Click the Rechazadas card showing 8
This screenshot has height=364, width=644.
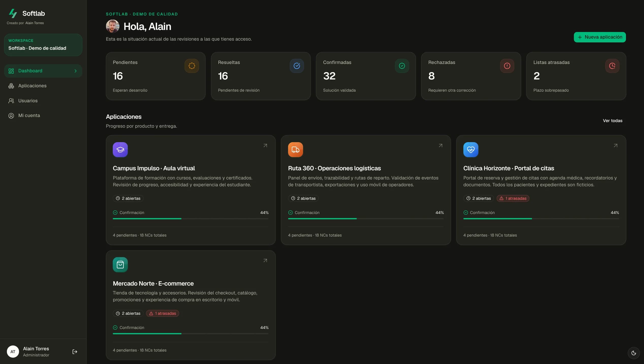pyautogui.click(x=471, y=76)
